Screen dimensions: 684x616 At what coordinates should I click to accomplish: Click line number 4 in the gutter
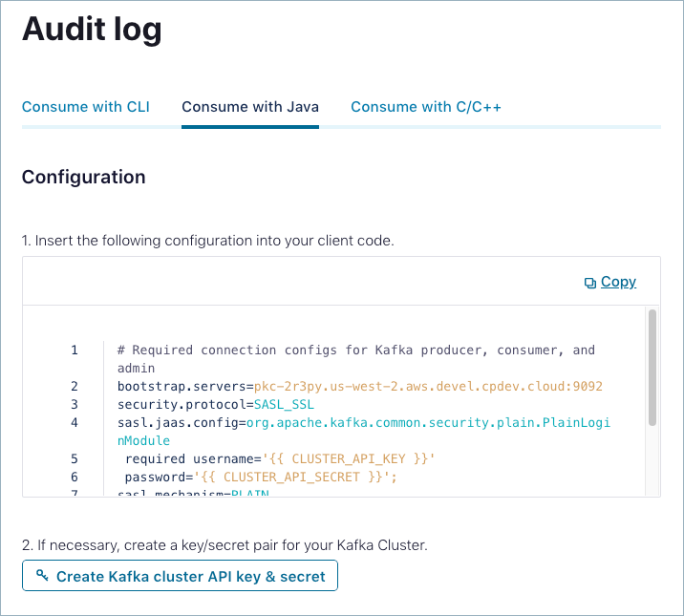(75, 422)
